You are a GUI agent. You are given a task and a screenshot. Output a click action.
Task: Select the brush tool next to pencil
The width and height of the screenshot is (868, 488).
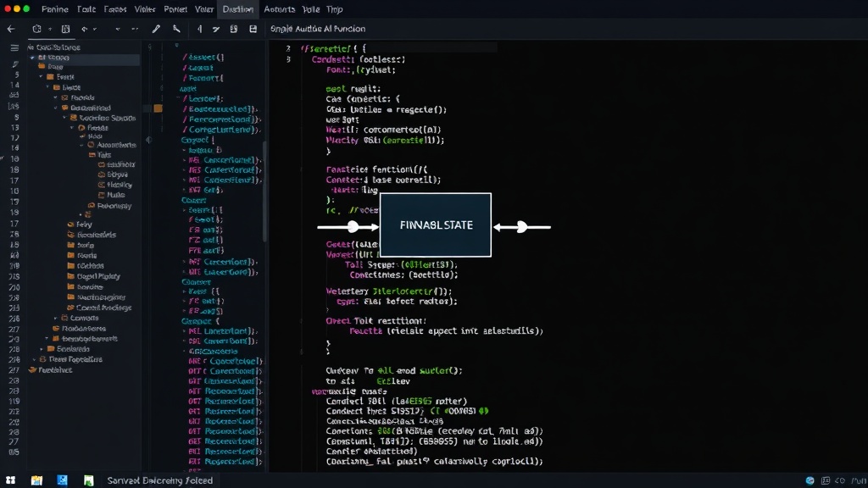click(176, 29)
